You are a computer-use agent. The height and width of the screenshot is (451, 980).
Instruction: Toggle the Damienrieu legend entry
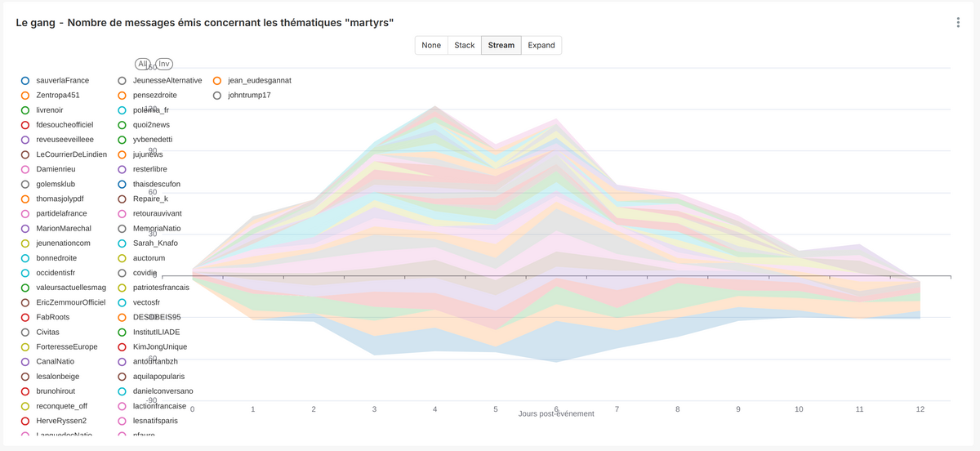click(25, 169)
